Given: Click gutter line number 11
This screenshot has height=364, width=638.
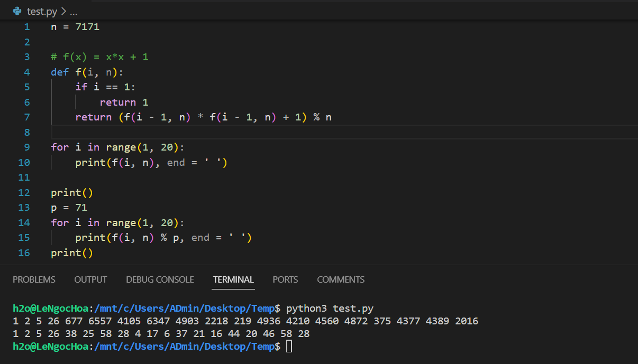Looking at the screenshot, I should 24,177.
